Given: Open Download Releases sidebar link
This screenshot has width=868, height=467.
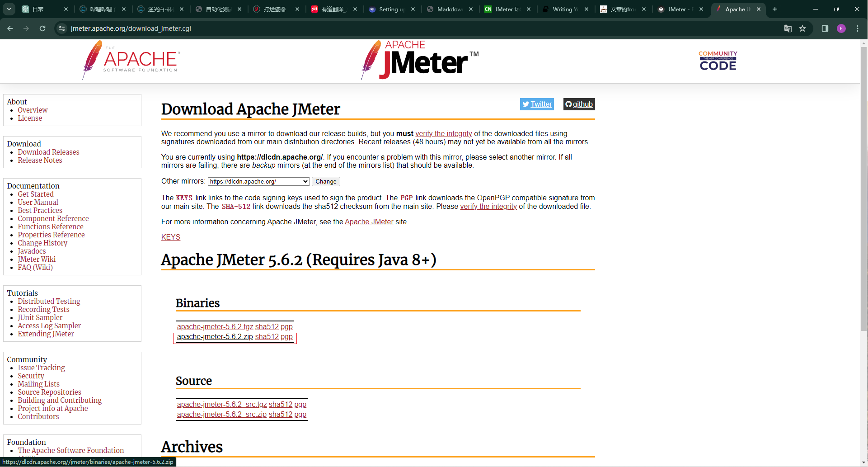Looking at the screenshot, I should (x=48, y=152).
